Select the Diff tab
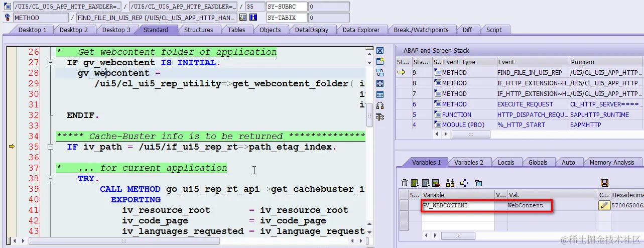Screen dimensions: 644x248 467,30
